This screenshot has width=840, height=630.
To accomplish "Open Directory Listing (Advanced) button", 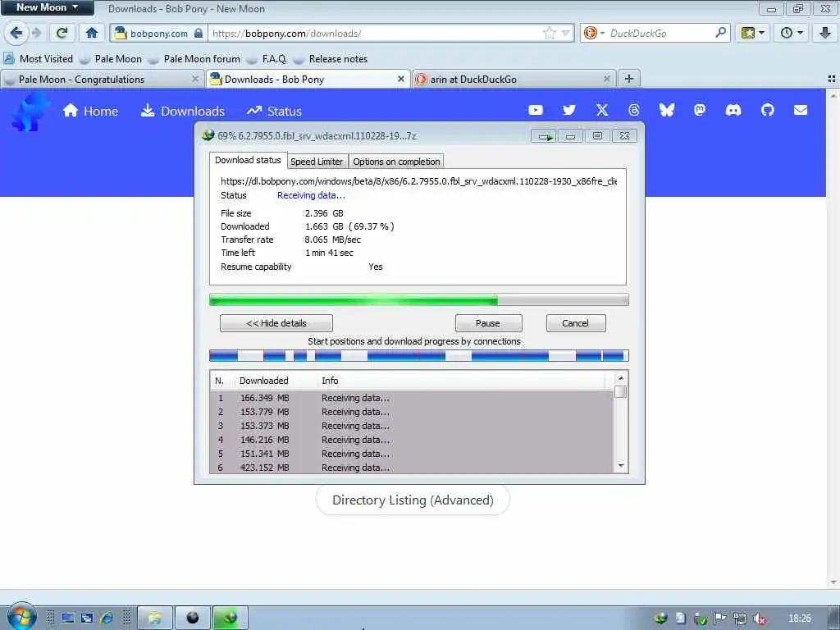I will [x=413, y=500].
